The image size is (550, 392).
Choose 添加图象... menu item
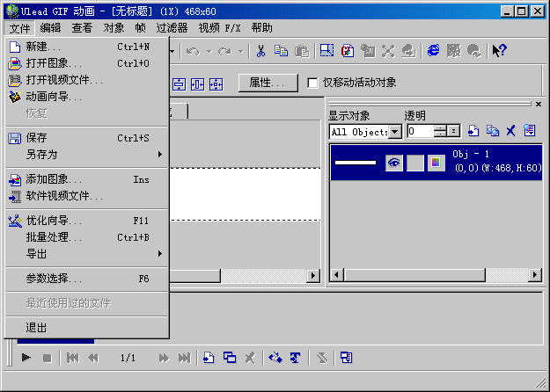click(x=87, y=179)
